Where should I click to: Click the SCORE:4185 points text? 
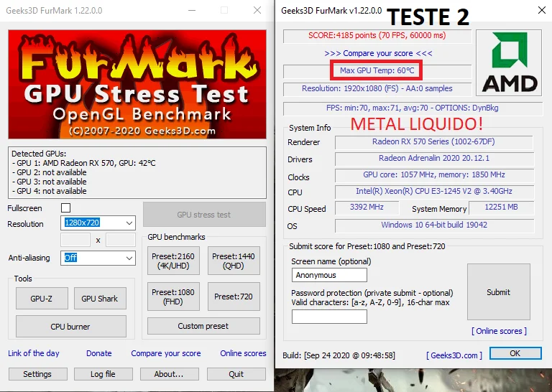tap(377, 35)
